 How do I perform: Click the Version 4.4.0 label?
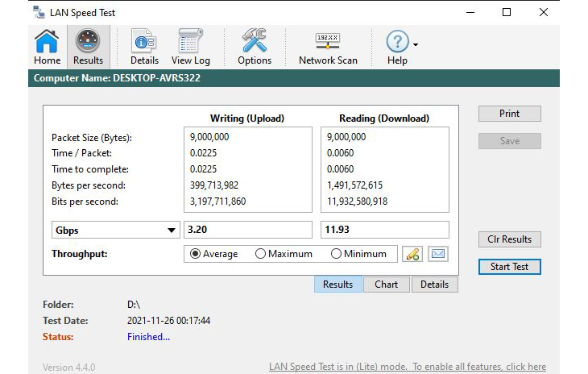[69, 368]
